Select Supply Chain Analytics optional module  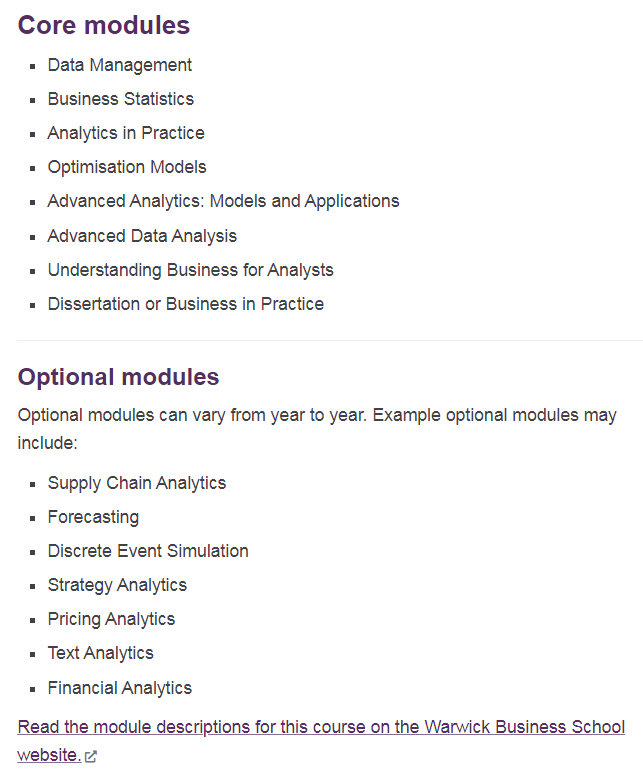(137, 483)
